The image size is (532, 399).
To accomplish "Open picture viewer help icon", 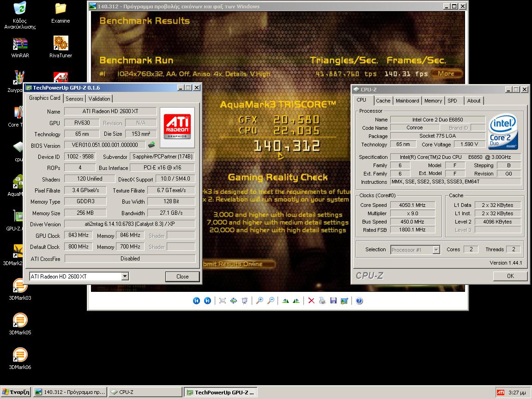I will 359,301.
